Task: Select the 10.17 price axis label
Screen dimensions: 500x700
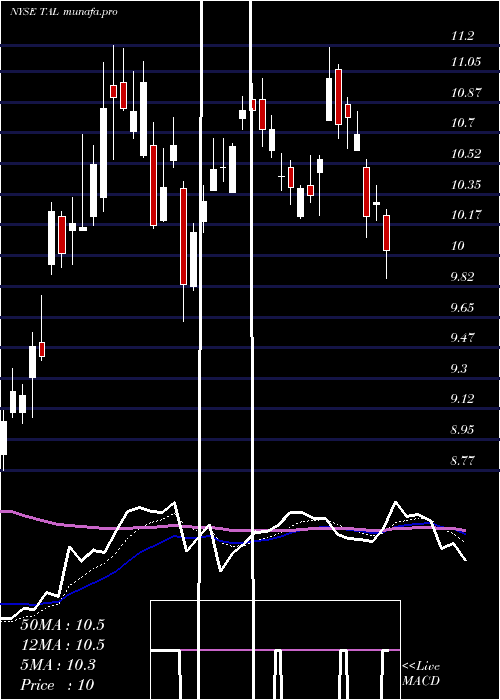Action: click(x=466, y=215)
